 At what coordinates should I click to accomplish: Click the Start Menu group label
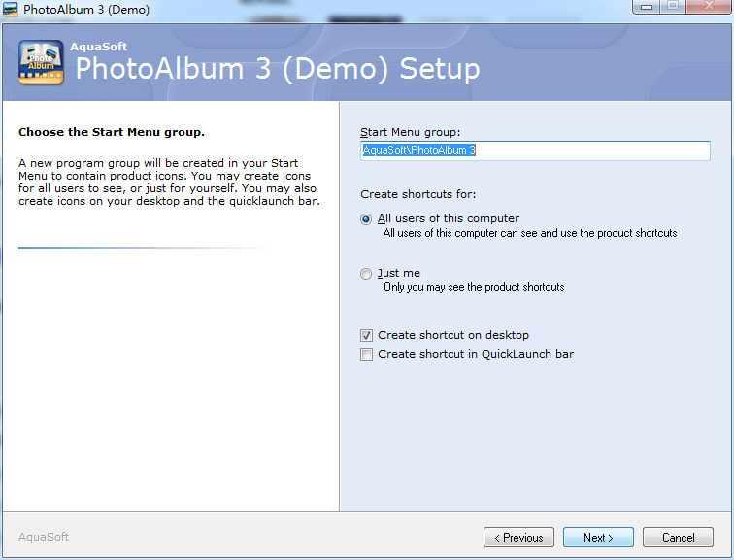[410, 132]
